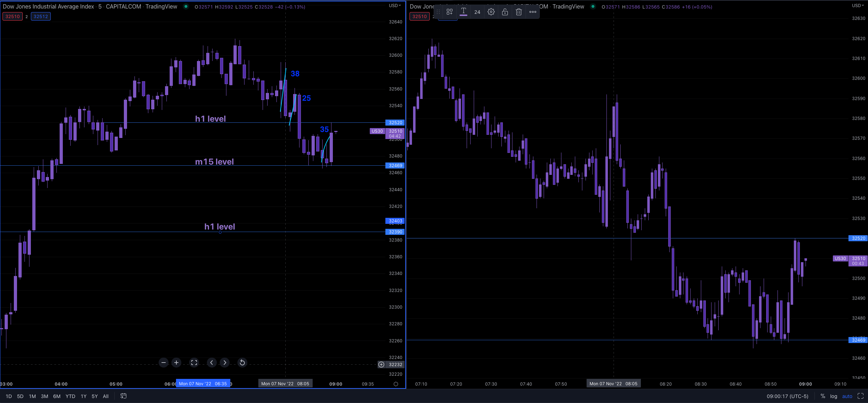Toggle percentage scale with the % control
Image resolution: width=868 pixels, height=403 pixels.
[x=823, y=396]
